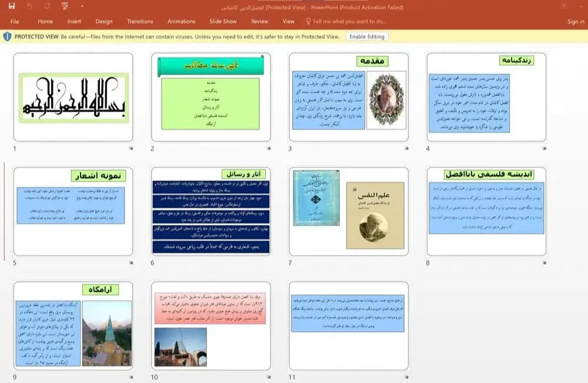
Task: Click the transition star icon under slide 8
Action: click(x=544, y=263)
